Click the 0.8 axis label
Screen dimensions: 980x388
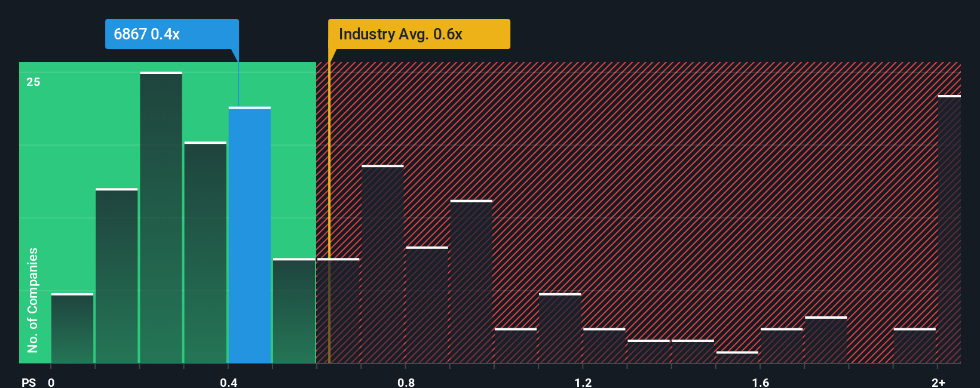point(406,382)
